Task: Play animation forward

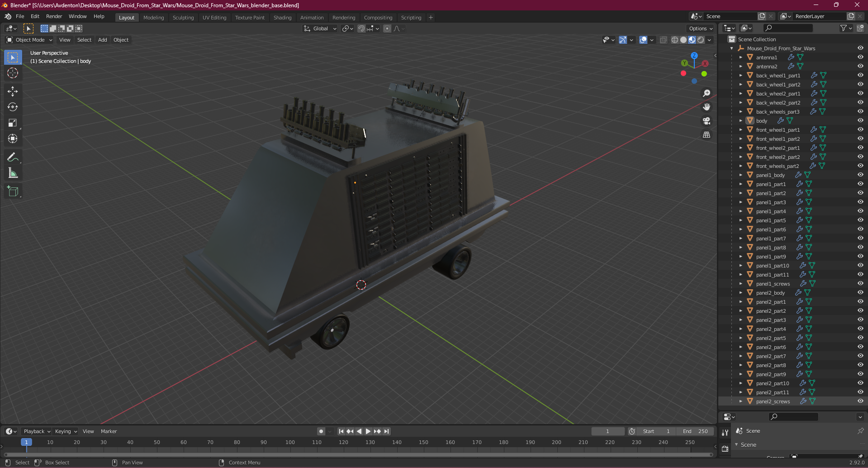Action: 368,431
